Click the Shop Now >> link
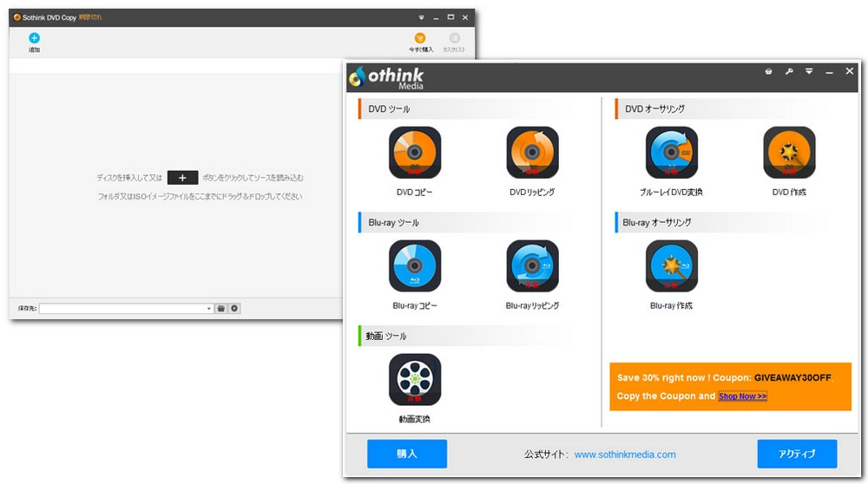This screenshot has width=868, height=484. point(742,396)
